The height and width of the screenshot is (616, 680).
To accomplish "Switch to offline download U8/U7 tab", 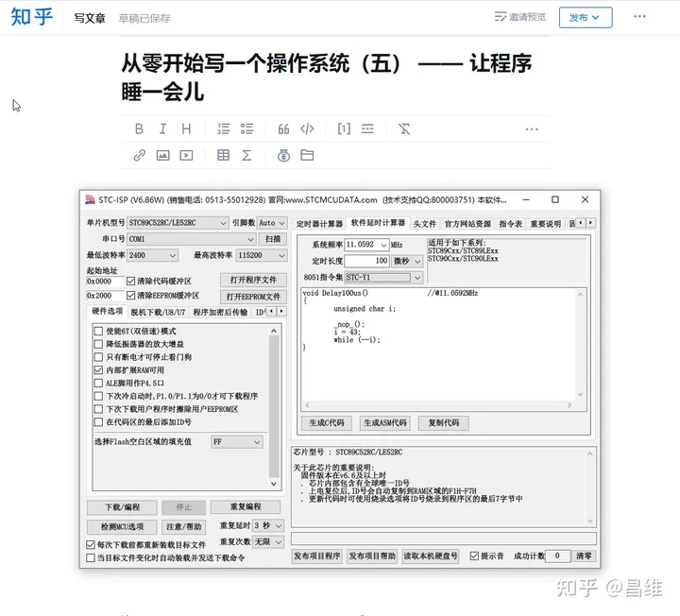I will [158, 312].
